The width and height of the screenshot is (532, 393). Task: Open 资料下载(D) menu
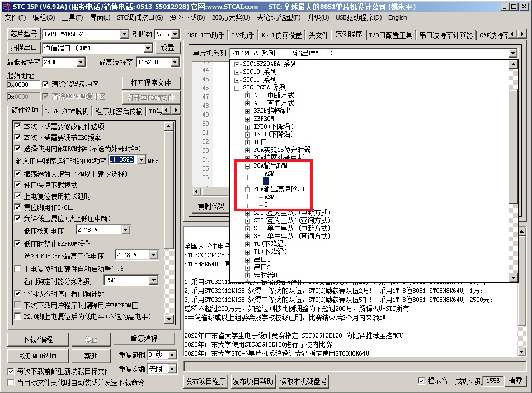point(187,17)
